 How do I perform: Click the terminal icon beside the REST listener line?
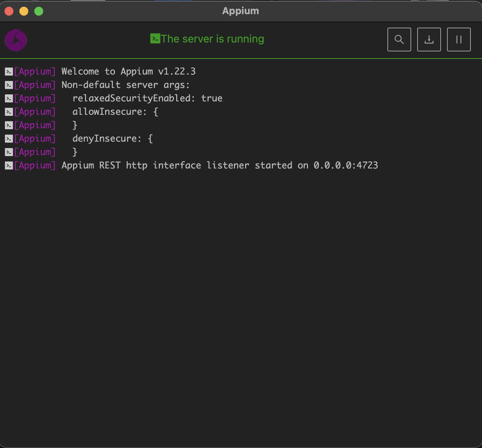pyautogui.click(x=8, y=165)
